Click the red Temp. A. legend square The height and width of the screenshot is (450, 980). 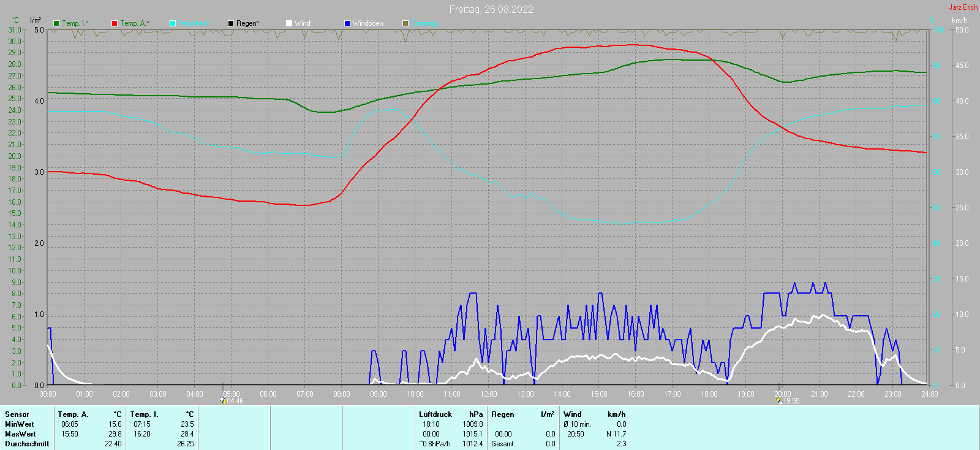[x=115, y=23]
